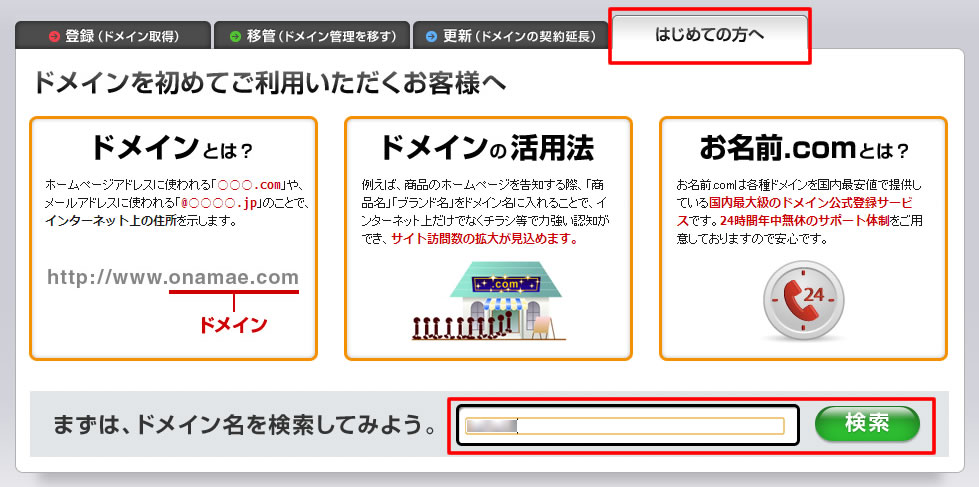Open the 登録 (ドメイン取得) tab
This screenshot has height=487, width=979.
pyautogui.click(x=113, y=36)
